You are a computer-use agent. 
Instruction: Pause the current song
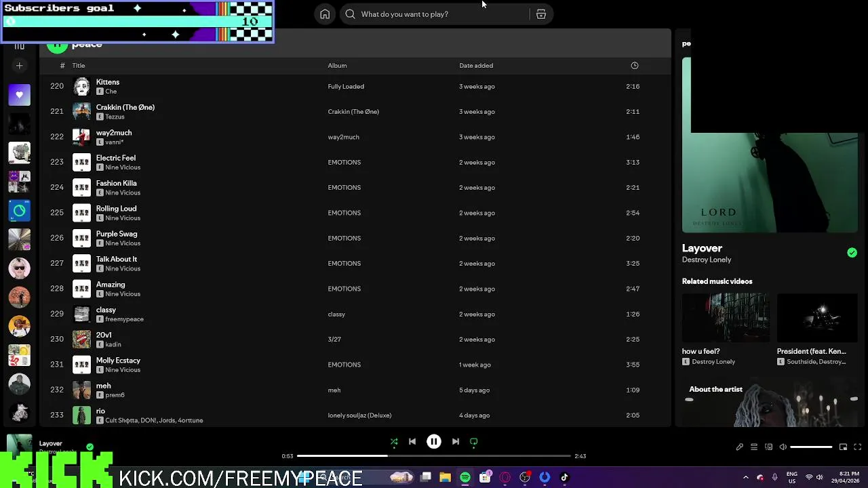coord(434,442)
